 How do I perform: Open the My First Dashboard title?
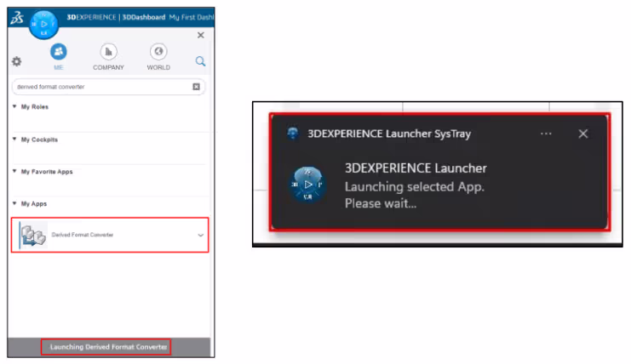(192, 17)
